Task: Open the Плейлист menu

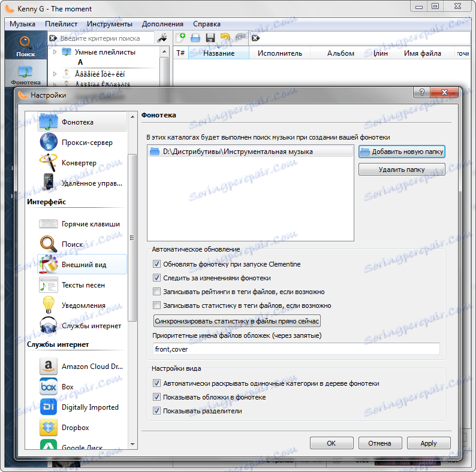Action: [x=61, y=24]
